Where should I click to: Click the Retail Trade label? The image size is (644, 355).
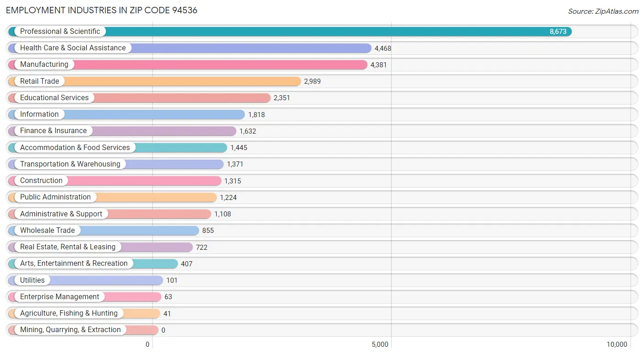[x=39, y=81]
